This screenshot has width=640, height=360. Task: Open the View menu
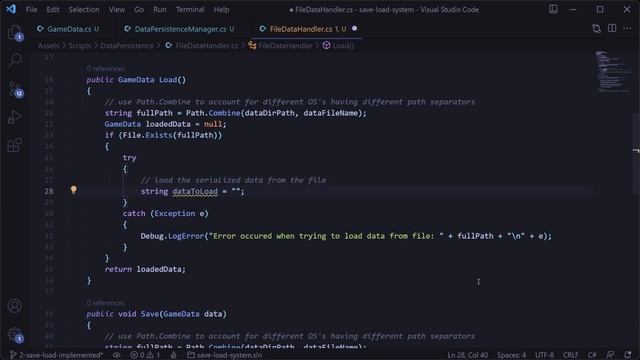[x=117, y=9]
